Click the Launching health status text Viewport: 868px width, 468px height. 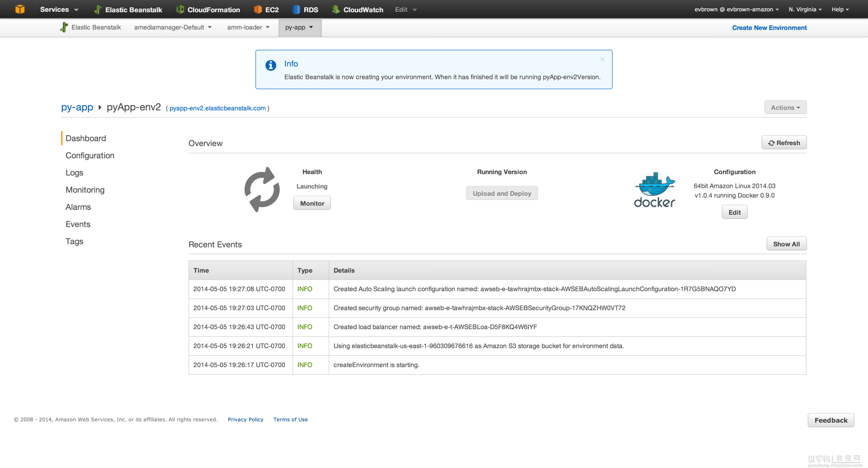point(312,186)
